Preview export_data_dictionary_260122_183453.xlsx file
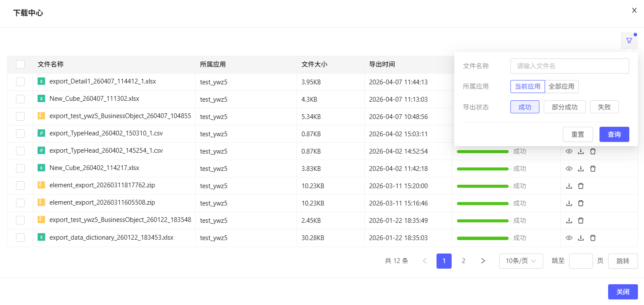This screenshot has width=644, height=305. [569, 238]
